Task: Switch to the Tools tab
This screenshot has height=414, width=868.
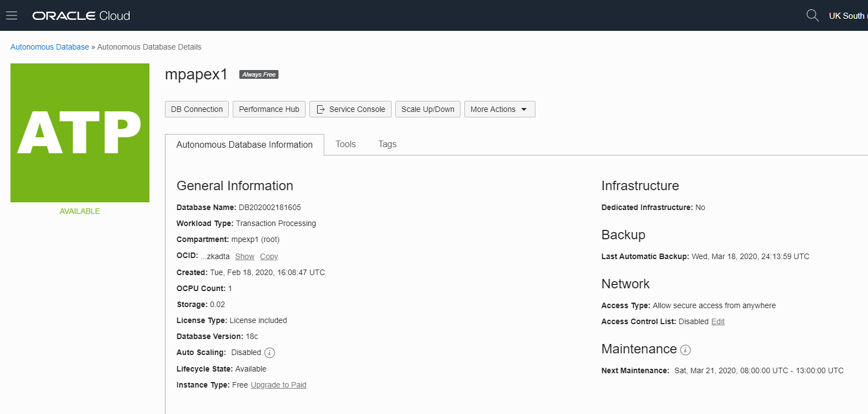Action: tap(346, 144)
